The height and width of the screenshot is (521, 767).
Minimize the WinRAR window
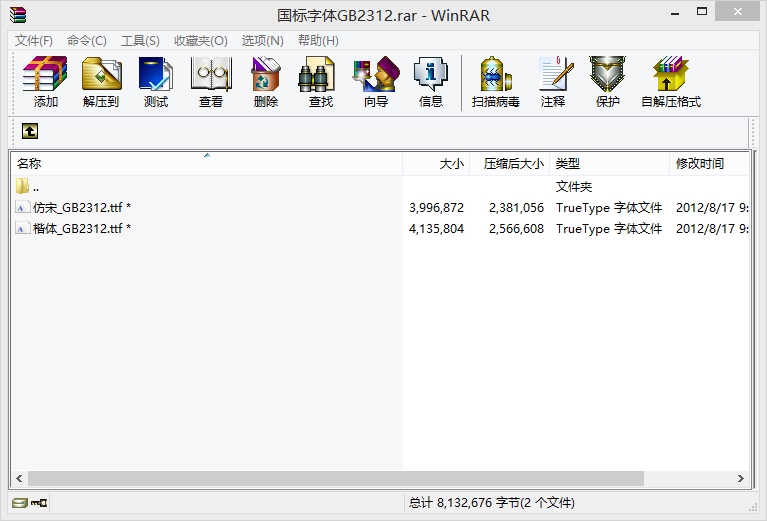click(675, 13)
